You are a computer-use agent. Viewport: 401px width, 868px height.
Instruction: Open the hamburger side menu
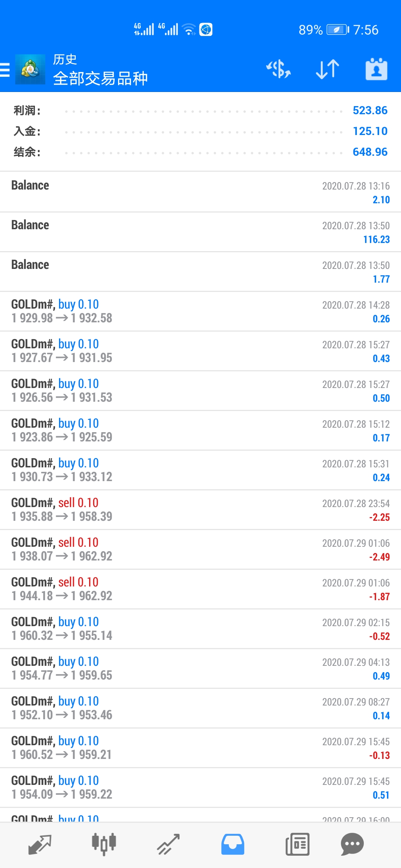coord(5,69)
